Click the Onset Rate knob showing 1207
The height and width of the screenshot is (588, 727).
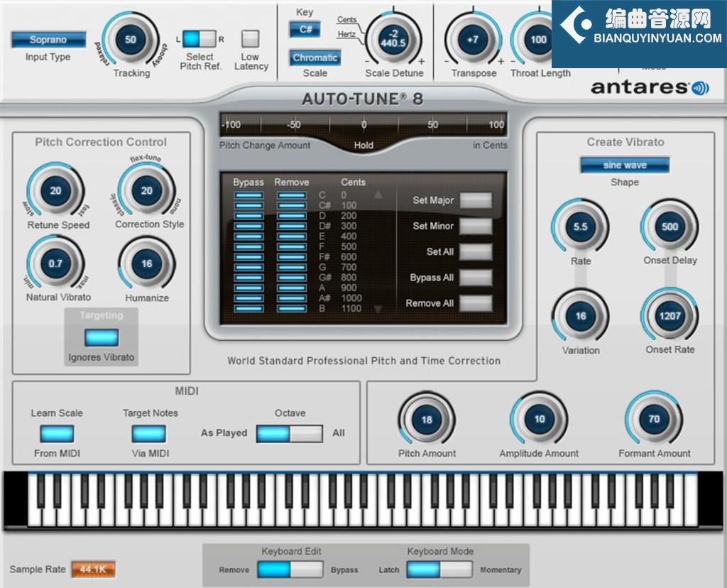(x=669, y=316)
